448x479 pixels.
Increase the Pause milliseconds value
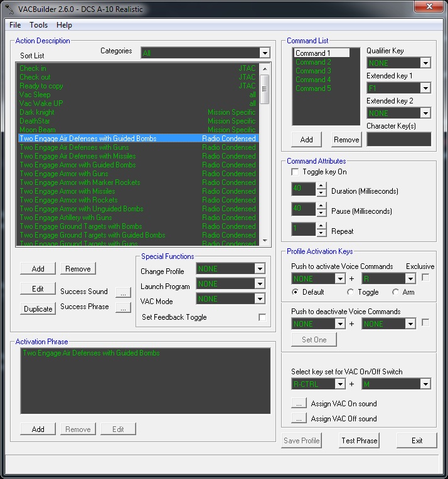pos(321,206)
